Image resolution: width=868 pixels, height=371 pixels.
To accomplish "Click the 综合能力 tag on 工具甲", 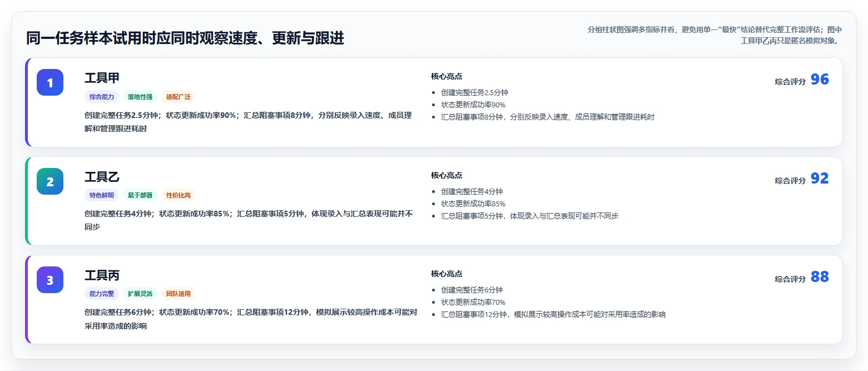I will (x=102, y=97).
